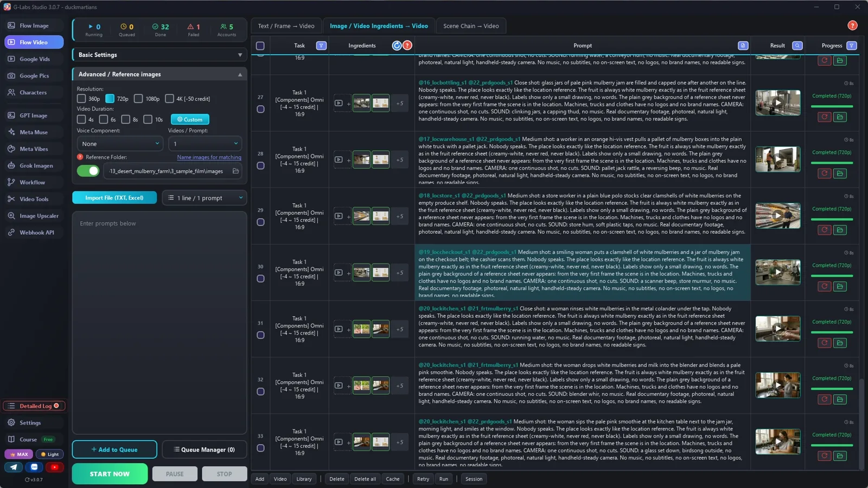The image size is (868, 488).
Task: Open Flow Image in sidebar
Action: pyautogui.click(x=34, y=25)
